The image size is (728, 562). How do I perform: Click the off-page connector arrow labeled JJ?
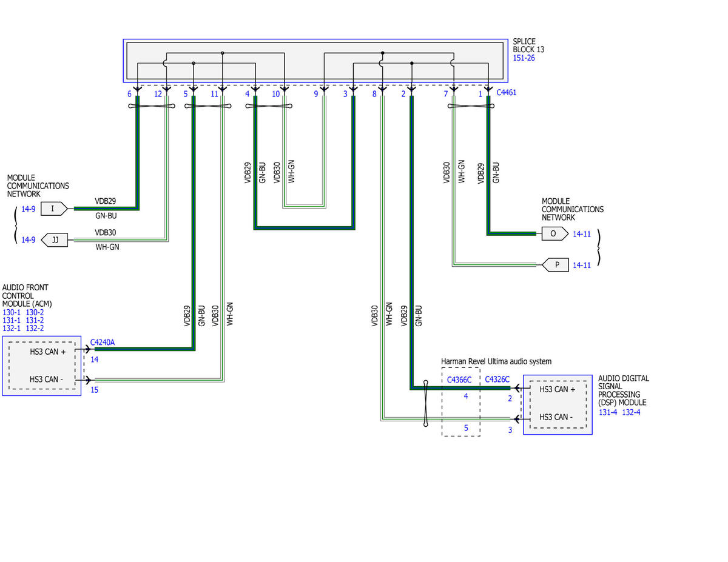tap(54, 240)
